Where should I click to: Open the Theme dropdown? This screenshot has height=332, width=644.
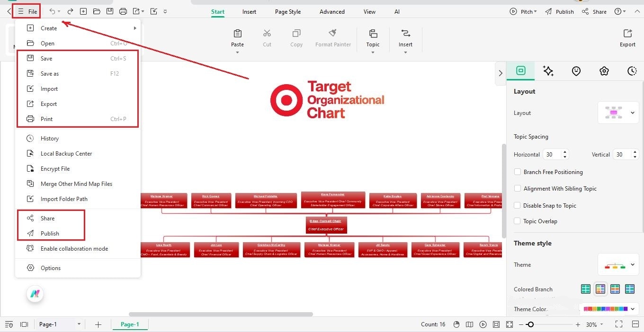point(618,265)
